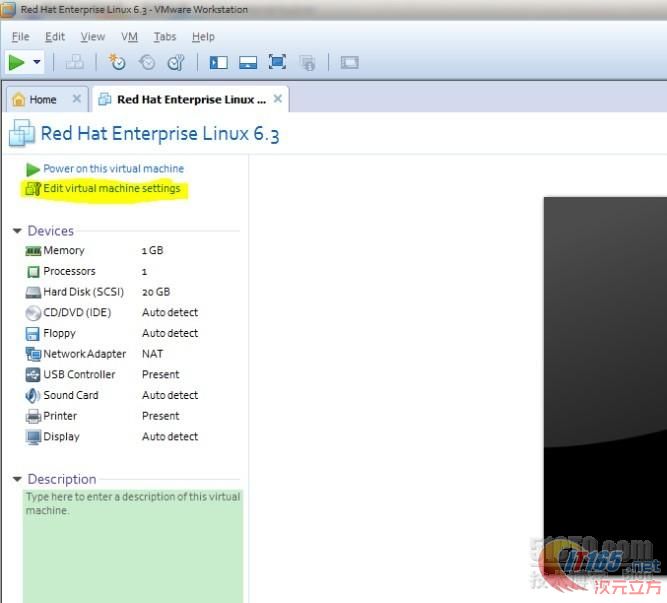Viewport: 667px width, 603px height.
Task: Click Edit virtual machine settings link
Action: click(112, 188)
